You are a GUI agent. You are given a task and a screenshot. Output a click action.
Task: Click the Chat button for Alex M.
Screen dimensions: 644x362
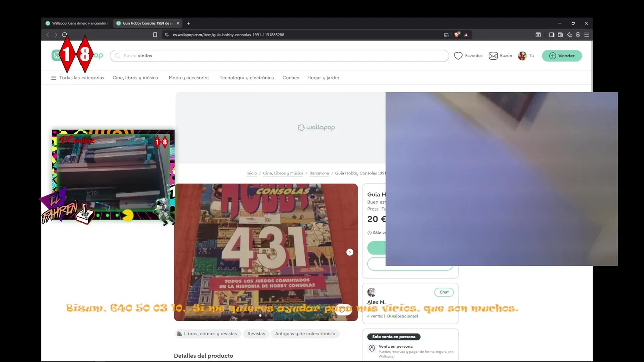[444, 292]
